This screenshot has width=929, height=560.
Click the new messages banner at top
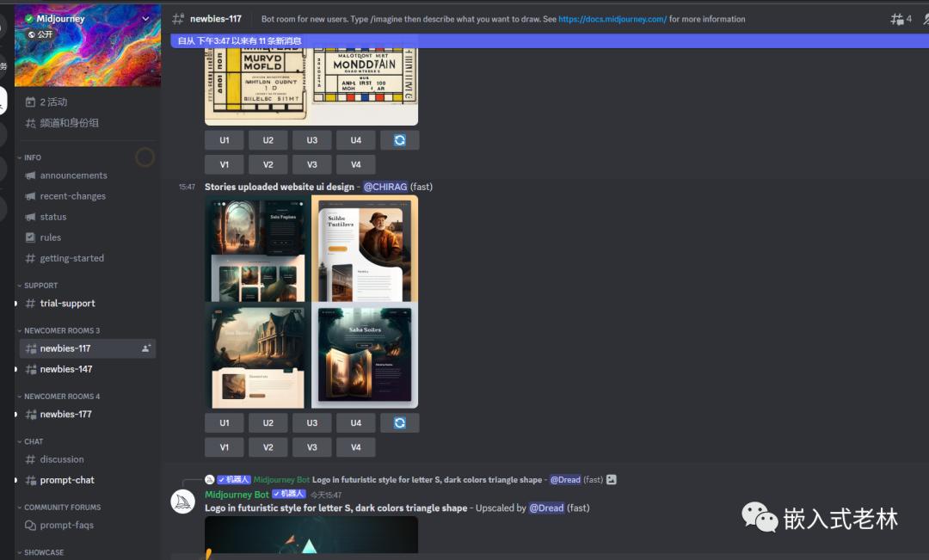550,41
